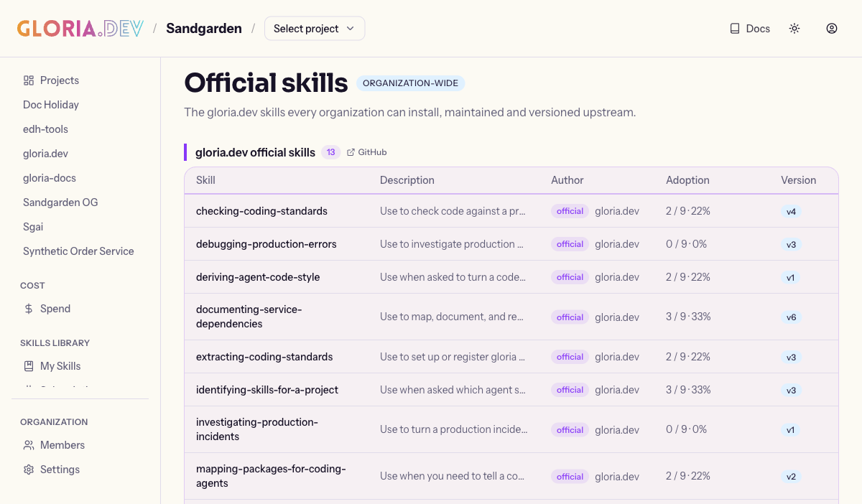The height and width of the screenshot is (504, 862).
Task: Click the gloria.dev logo
Action: point(80,29)
